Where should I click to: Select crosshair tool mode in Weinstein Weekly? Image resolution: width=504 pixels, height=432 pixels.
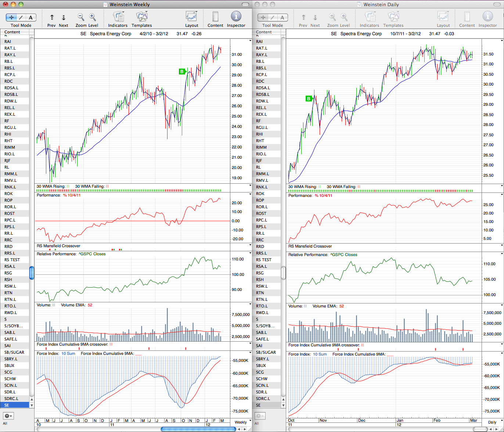[x=11, y=18]
